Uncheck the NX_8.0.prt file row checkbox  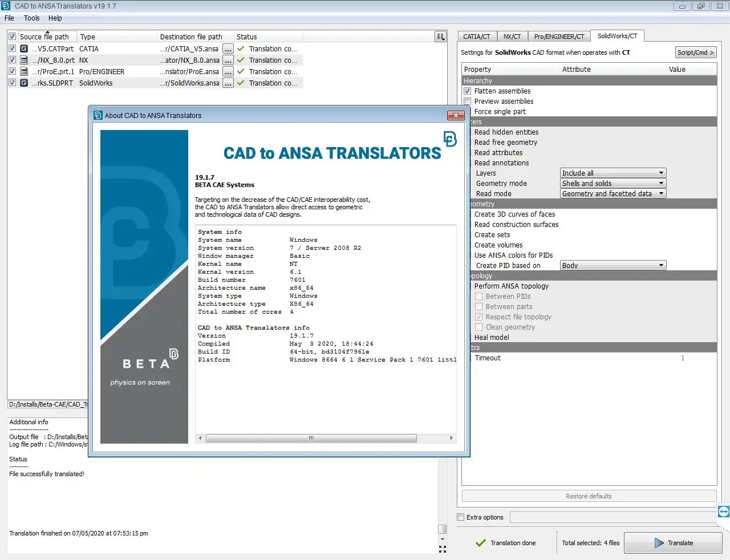pos(12,60)
